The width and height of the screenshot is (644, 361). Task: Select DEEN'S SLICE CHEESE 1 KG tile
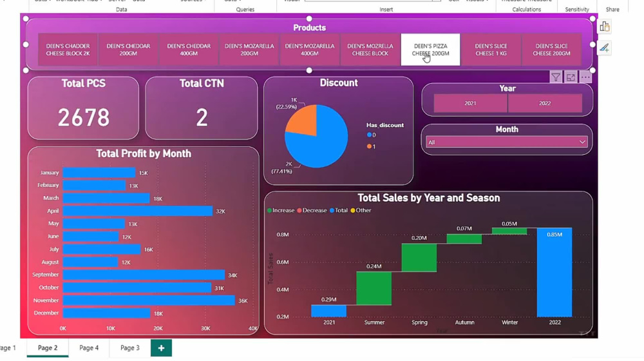point(491,50)
